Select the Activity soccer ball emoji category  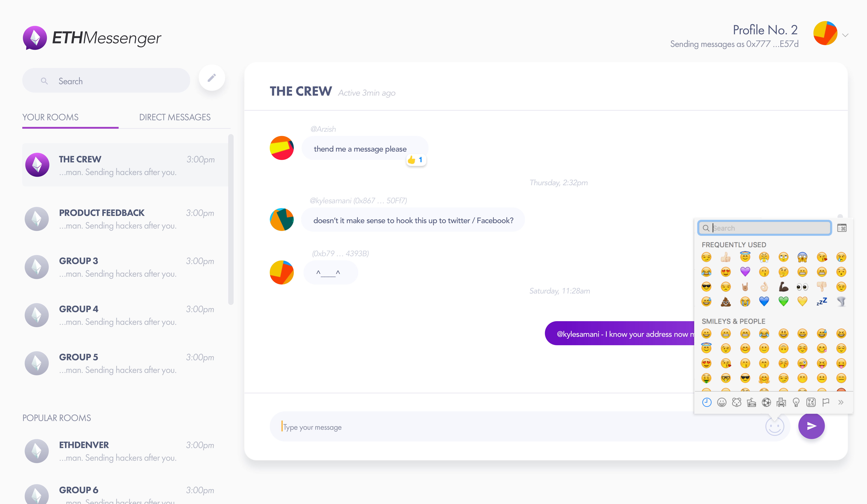click(x=766, y=402)
